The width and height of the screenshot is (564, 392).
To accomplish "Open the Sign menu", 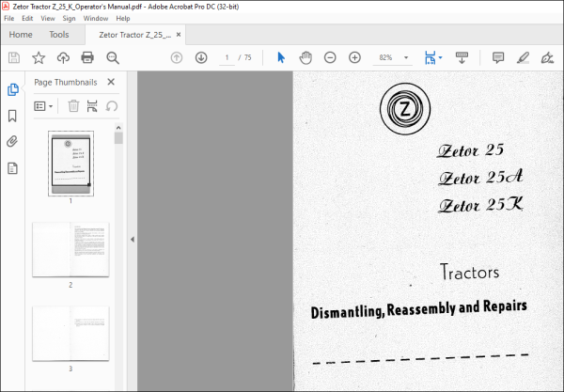I will (69, 19).
